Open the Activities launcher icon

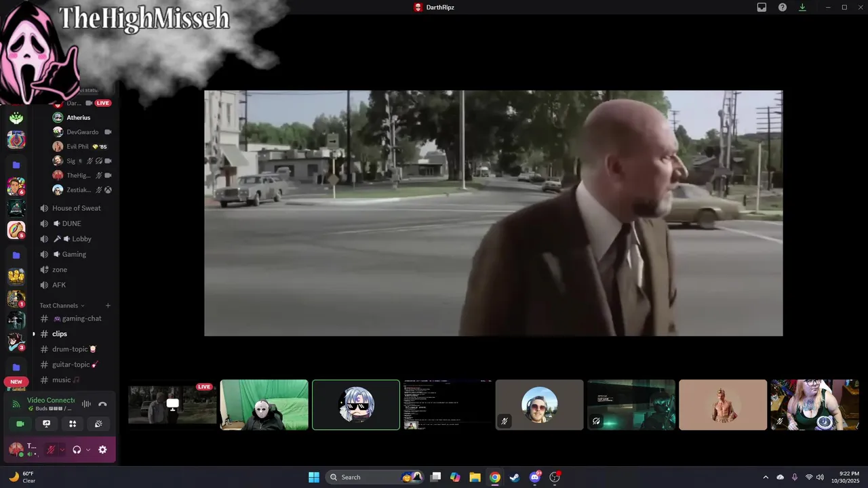73,424
